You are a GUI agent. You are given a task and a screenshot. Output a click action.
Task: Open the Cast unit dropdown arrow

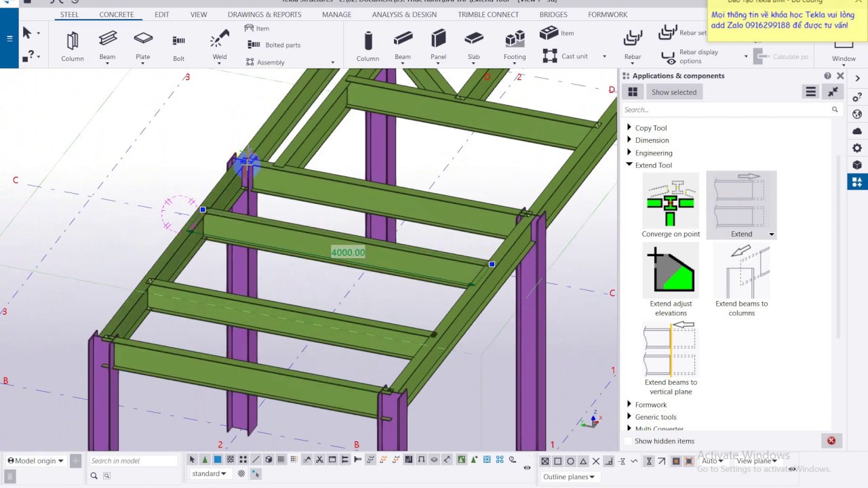click(604, 57)
